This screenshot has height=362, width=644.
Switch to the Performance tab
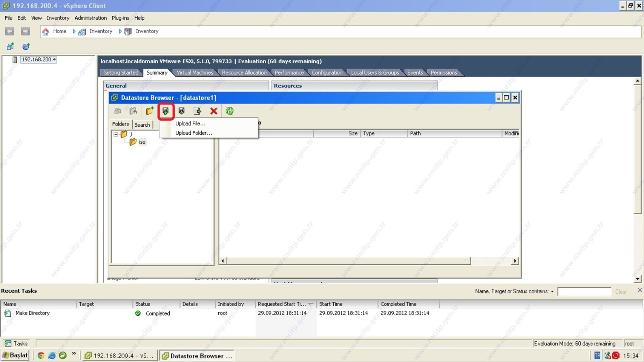coord(289,72)
